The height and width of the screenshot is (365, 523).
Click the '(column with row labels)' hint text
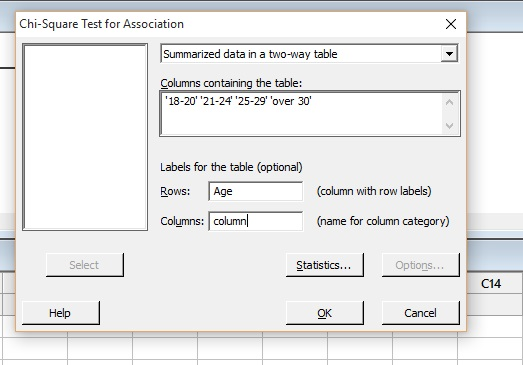pos(374,191)
